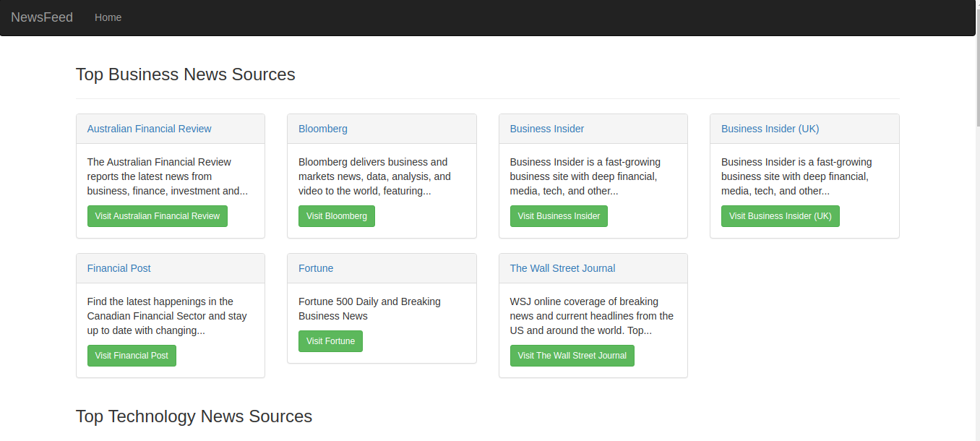Screen dimensions: 980x441
Task: Select the Business Insider heading link
Action: (546, 129)
